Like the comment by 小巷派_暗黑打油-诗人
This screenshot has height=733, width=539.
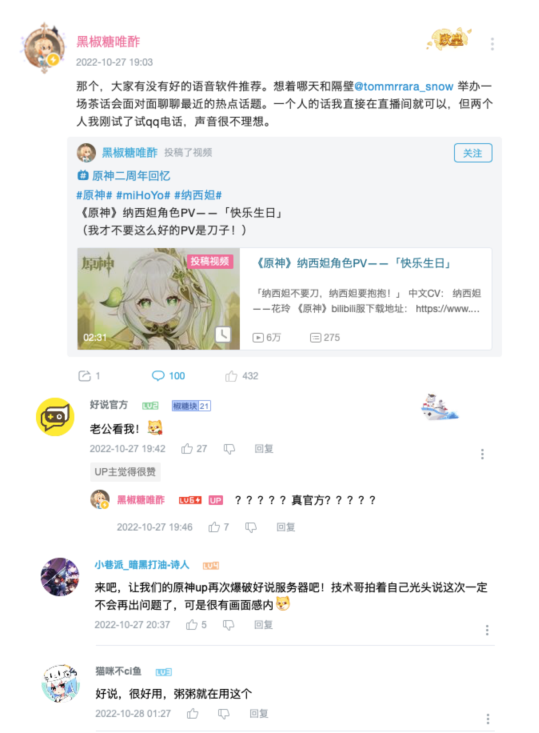pyautogui.click(x=192, y=625)
